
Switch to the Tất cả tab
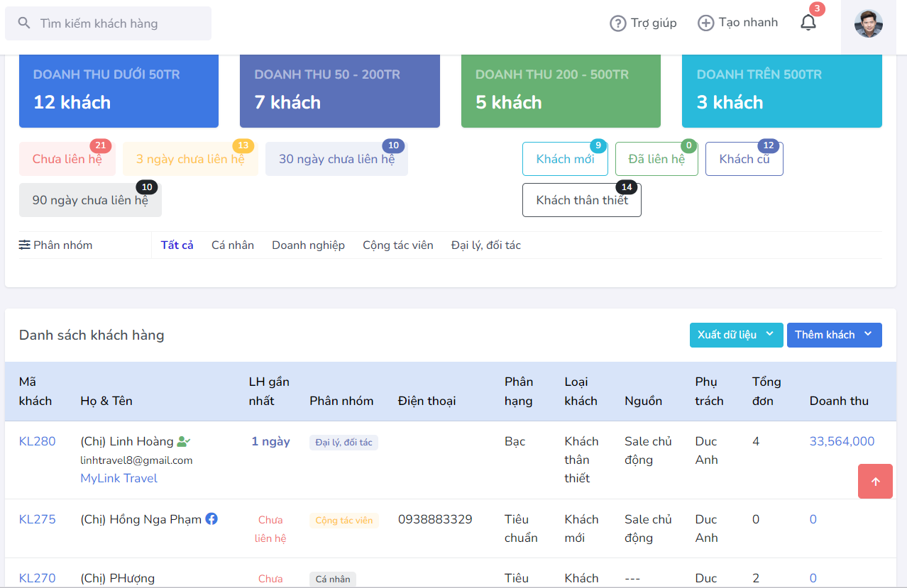tap(177, 245)
